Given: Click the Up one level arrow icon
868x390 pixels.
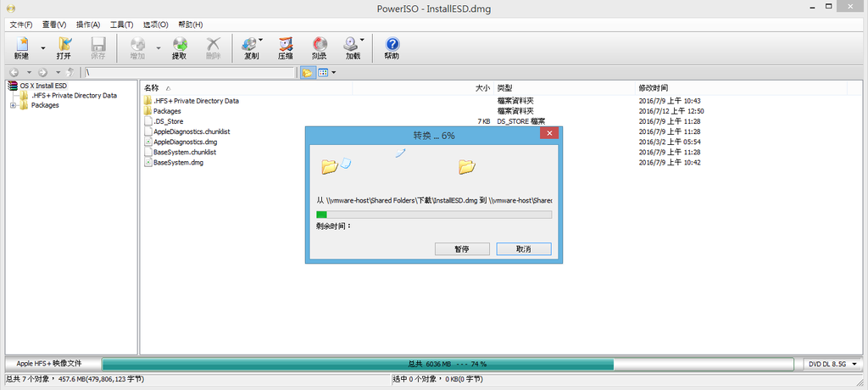Looking at the screenshot, I should 70,73.
